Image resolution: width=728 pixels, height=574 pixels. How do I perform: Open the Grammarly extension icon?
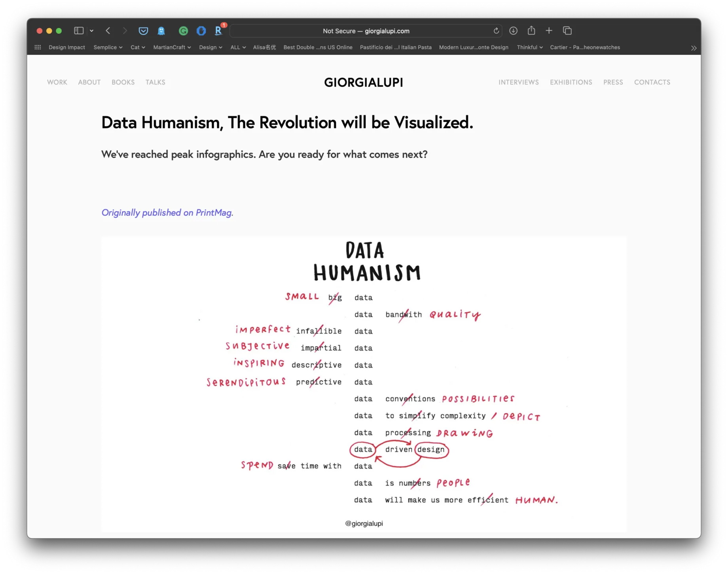pyautogui.click(x=183, y=30)
